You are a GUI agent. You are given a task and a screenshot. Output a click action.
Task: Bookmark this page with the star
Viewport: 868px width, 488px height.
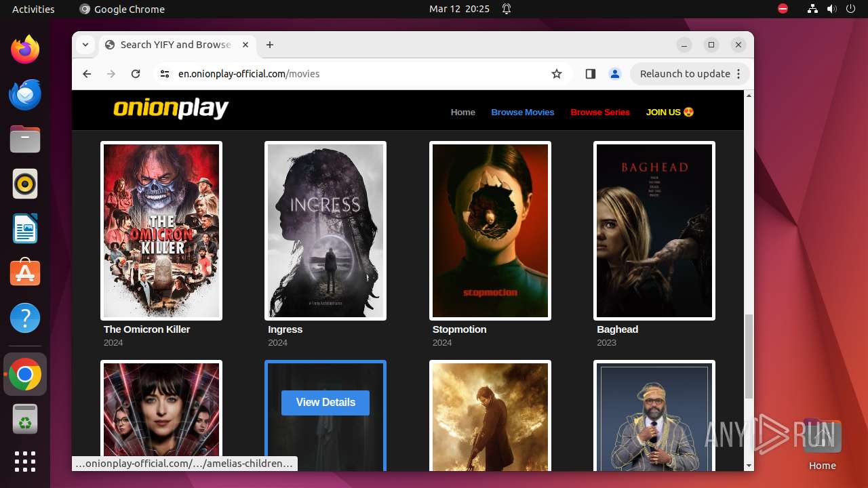[557, 74]
